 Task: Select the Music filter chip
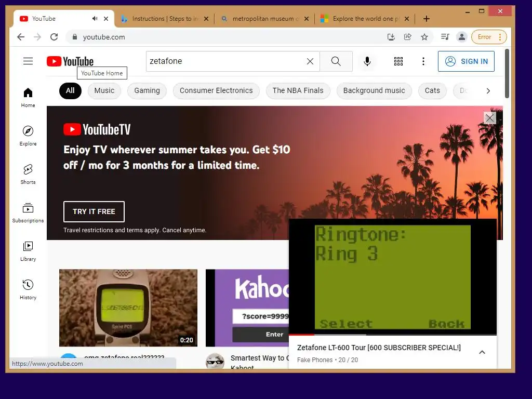click(x=104, y=90)
